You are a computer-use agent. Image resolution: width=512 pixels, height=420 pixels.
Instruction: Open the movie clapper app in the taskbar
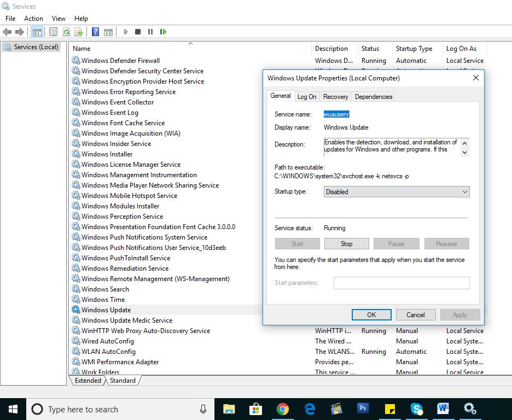pyautogui.click(x=336, y=409)
